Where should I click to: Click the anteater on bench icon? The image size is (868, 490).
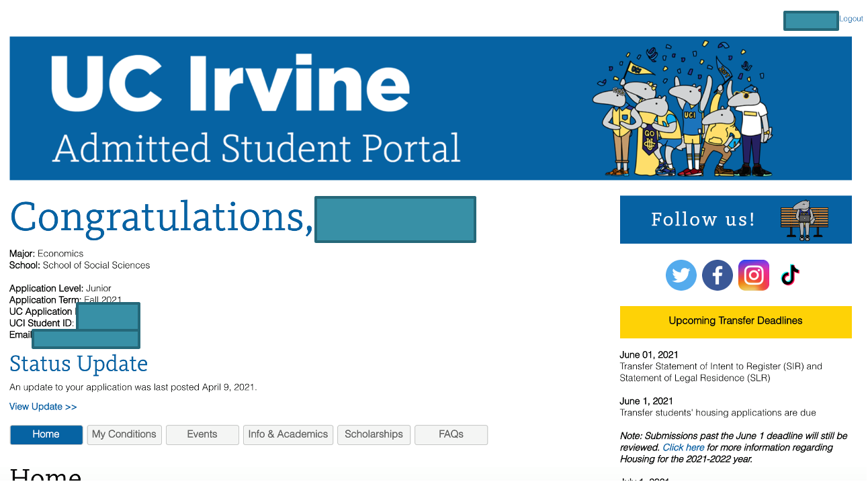coord(804,219)
